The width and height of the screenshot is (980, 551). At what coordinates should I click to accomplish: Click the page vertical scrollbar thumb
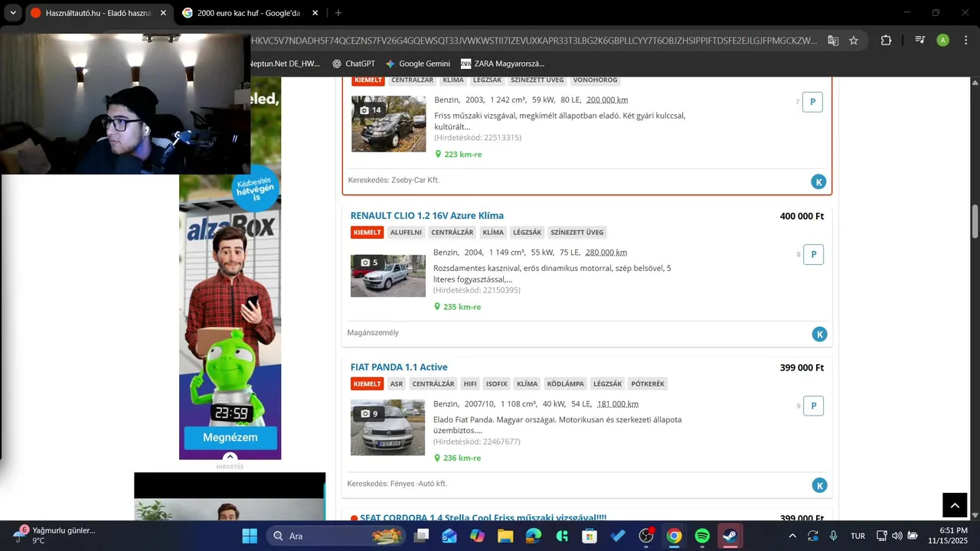click(975, 222)
